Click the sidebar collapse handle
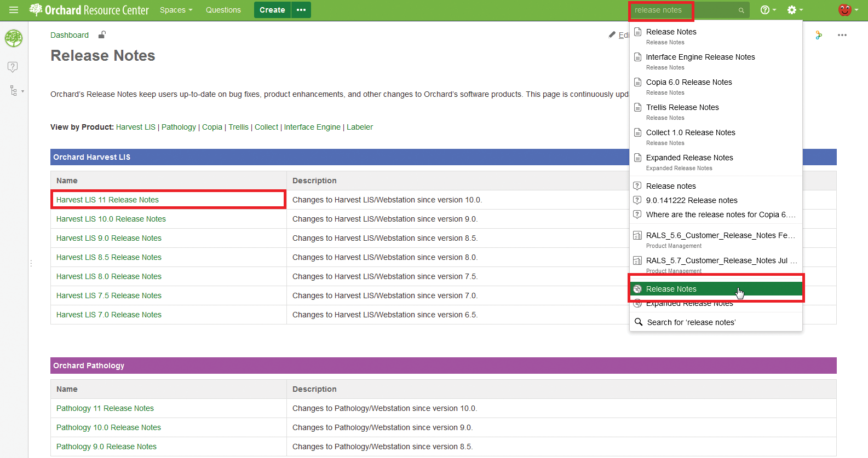Viewport: 868px width, 458px height. (31, 264)
